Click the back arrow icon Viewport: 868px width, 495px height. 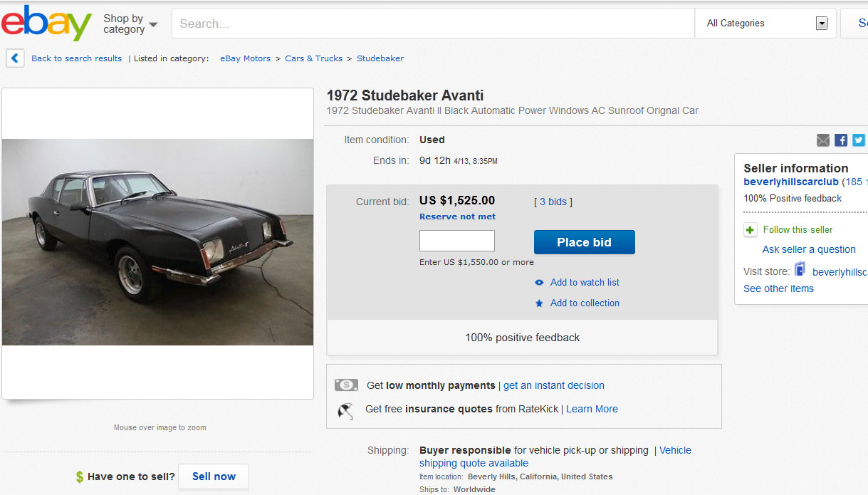(x=15, y=58)
